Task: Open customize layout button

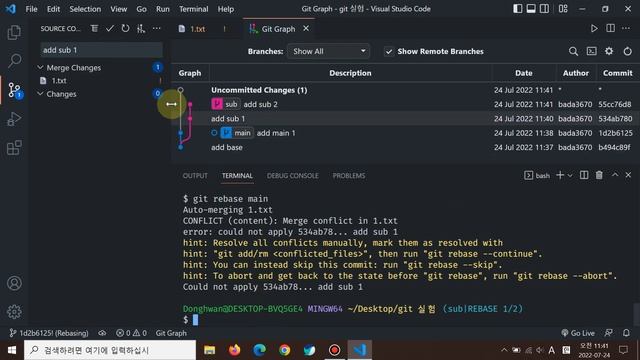Action: [x=563, y=9]
